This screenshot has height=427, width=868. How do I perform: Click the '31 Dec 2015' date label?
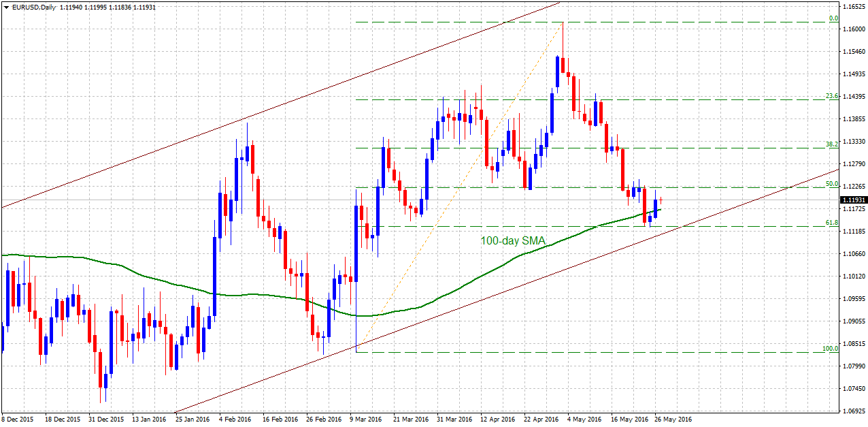[107, 420]
